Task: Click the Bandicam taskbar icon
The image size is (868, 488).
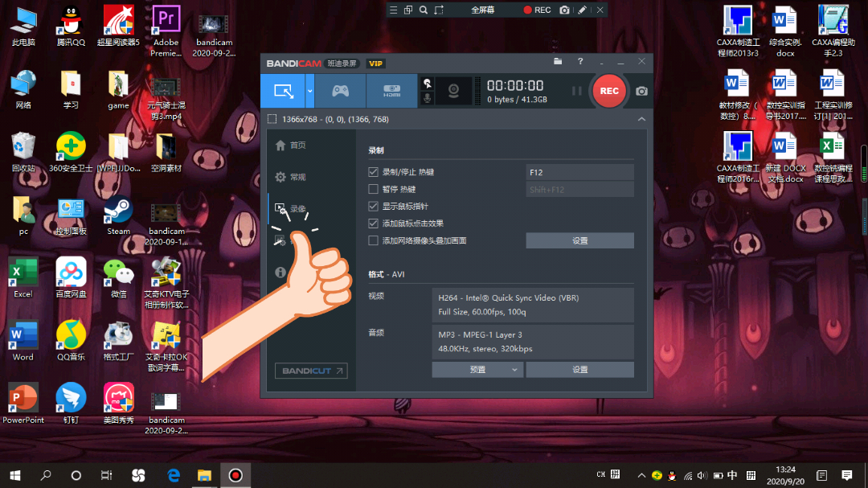Action: click(235, 475)
